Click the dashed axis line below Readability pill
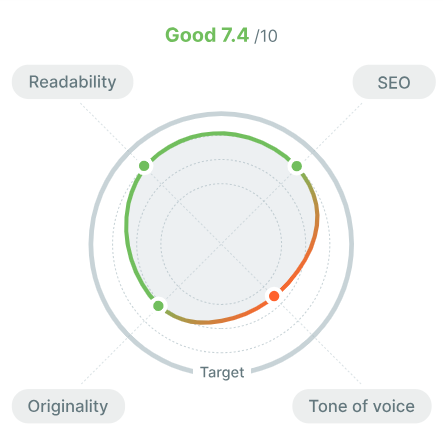The image size is (443, 444). coord(103,126)
